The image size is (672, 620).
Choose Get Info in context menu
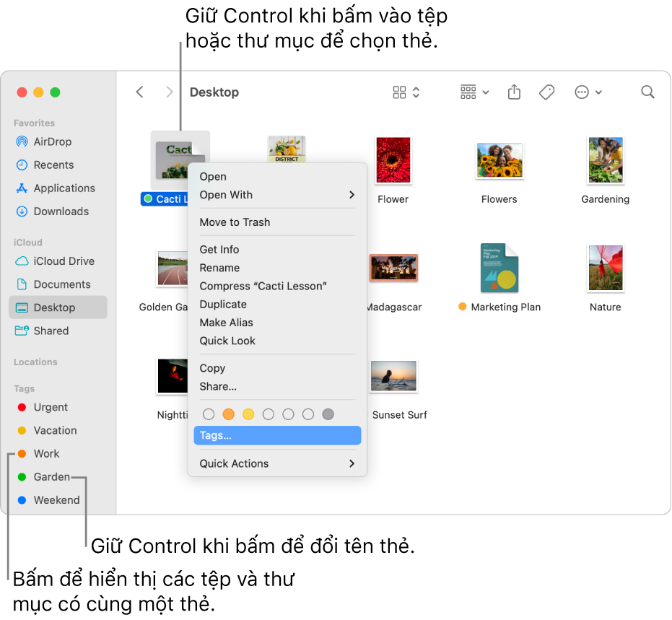(x=277, y=249)
